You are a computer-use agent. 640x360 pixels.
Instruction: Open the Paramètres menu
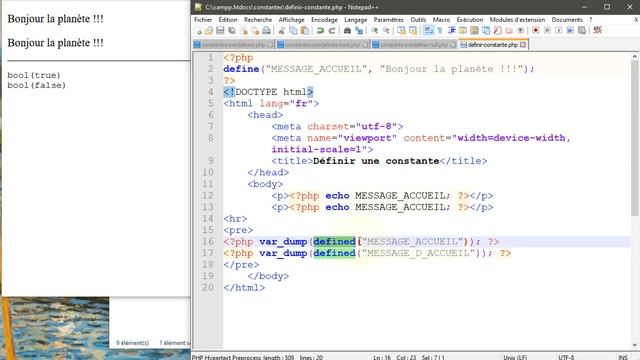tap(389, 20)
